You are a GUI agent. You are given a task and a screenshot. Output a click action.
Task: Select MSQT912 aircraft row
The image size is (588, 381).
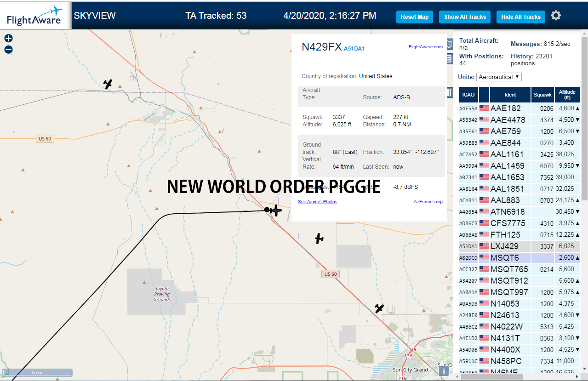(519, 281)
